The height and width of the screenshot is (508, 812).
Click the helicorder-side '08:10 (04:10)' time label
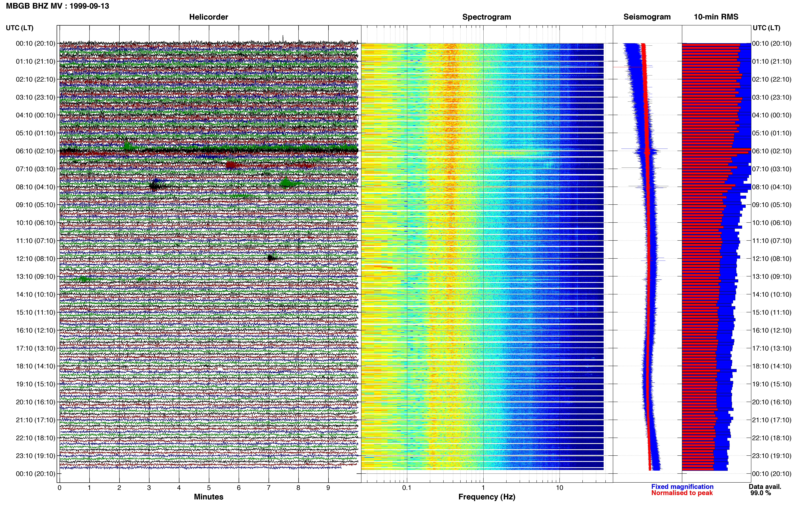tap(36, 187)
